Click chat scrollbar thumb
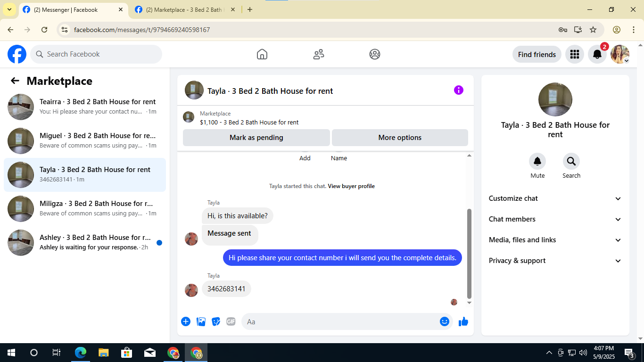 tap(469, 254)
